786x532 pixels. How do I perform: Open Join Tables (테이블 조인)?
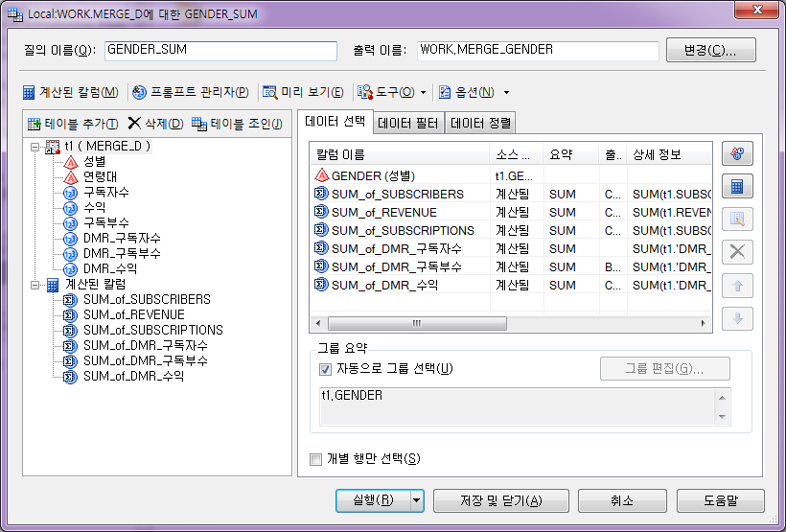(x=237, y=124)
